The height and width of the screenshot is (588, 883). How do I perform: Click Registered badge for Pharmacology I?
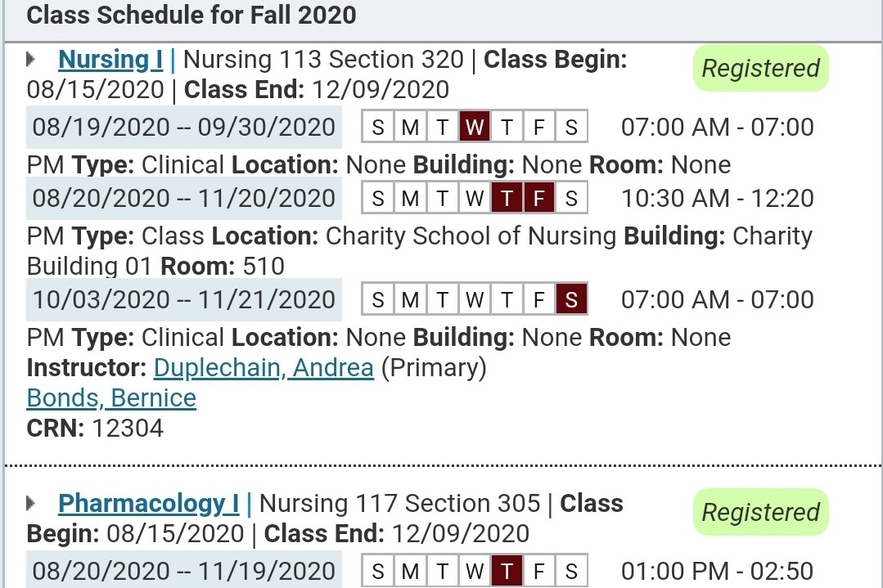[760, 513]
